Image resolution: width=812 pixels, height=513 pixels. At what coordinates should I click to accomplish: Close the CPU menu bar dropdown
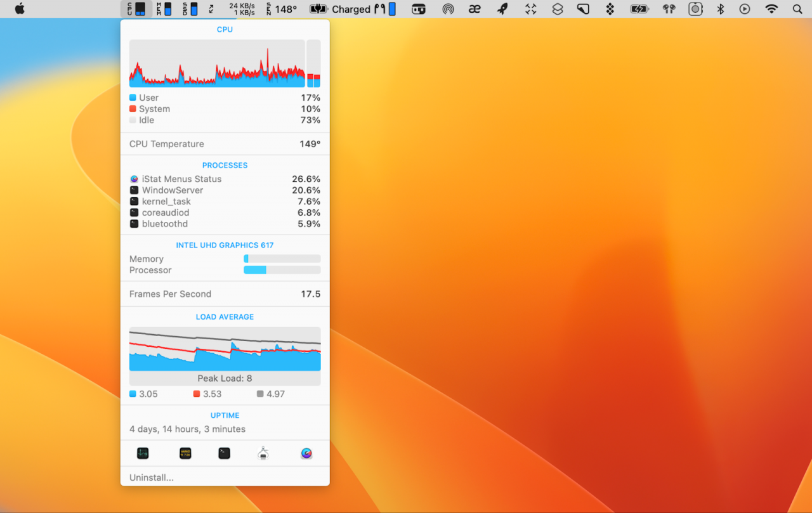136,9
